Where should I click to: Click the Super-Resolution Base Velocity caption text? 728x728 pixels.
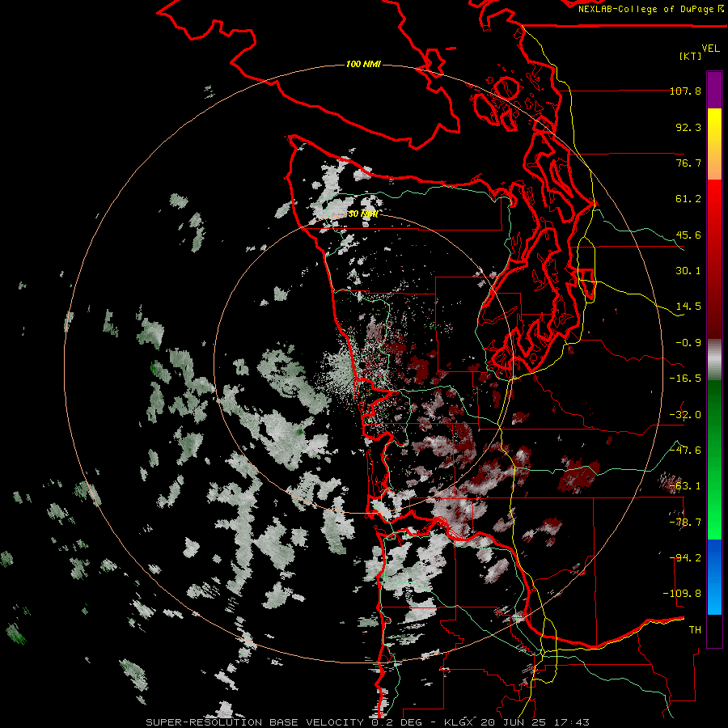point(256,722)
